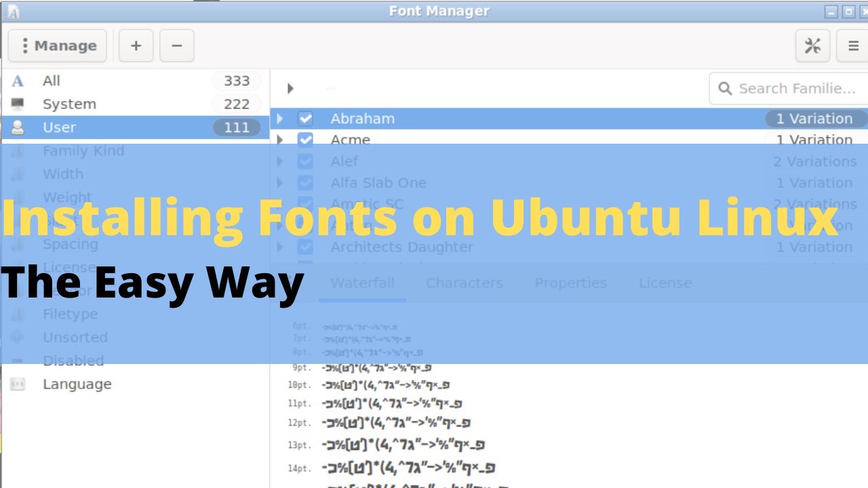
Task: Switch to the Waterfall tab
Action: point(363,283)
